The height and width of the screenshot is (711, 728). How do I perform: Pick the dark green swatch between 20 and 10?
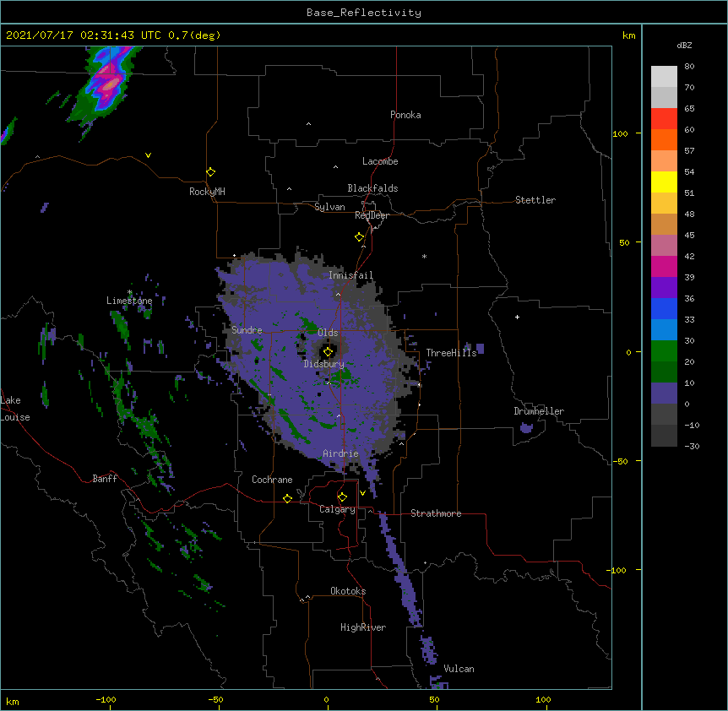[x=664, y=372]
